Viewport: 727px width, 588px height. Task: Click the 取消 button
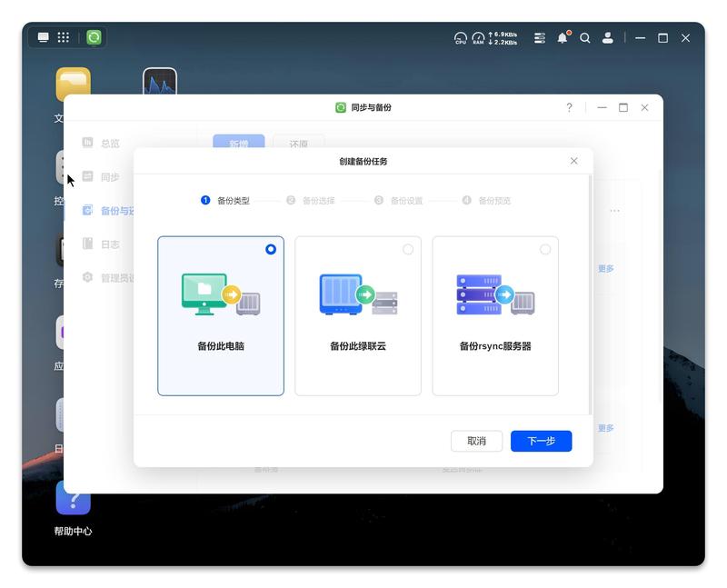476,441
